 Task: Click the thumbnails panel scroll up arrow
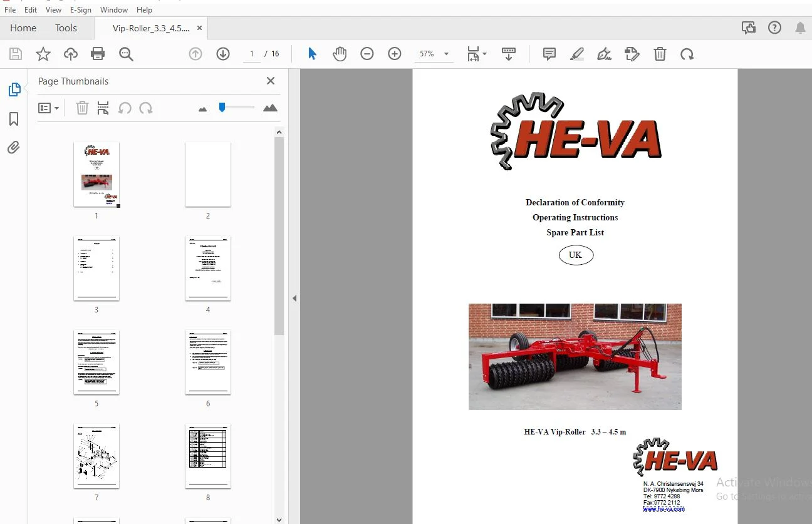279,132
